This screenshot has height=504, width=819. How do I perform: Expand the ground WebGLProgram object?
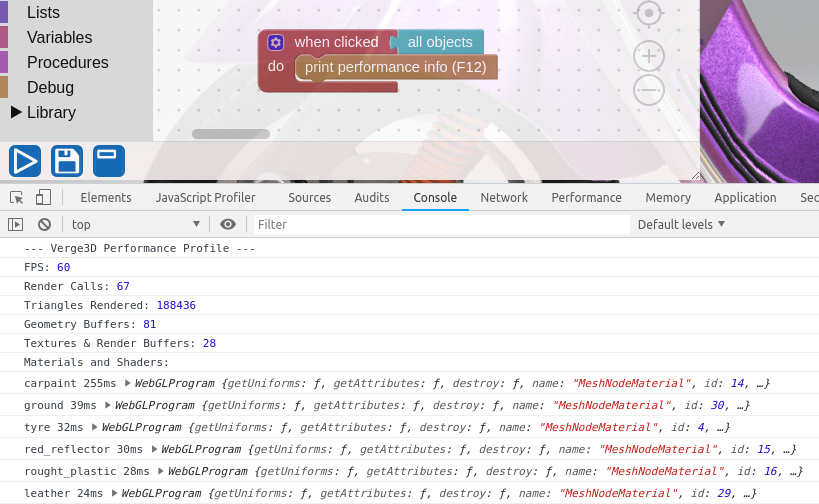[x=108, y=405]
